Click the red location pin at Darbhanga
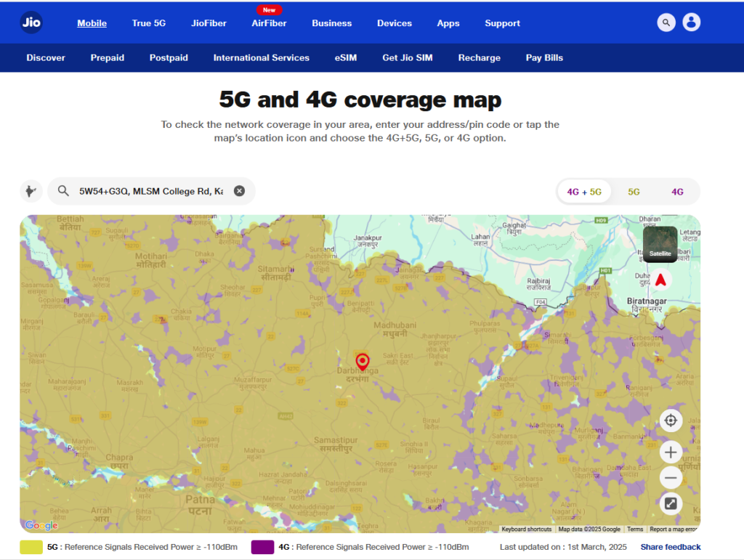 tap(363, 362)
